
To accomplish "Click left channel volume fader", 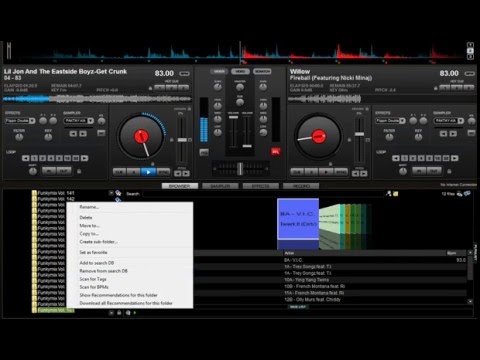I will click(233, 117).
